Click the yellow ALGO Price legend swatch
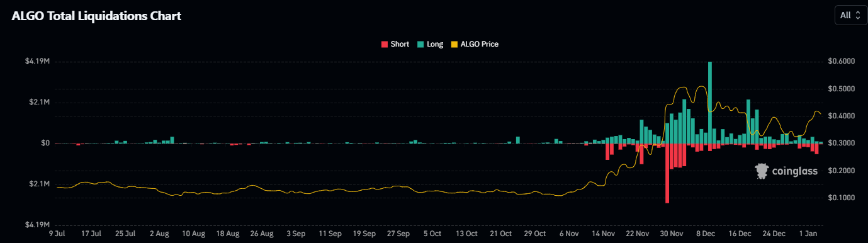The height and width of the screenshot is (243, 868). 454,44
